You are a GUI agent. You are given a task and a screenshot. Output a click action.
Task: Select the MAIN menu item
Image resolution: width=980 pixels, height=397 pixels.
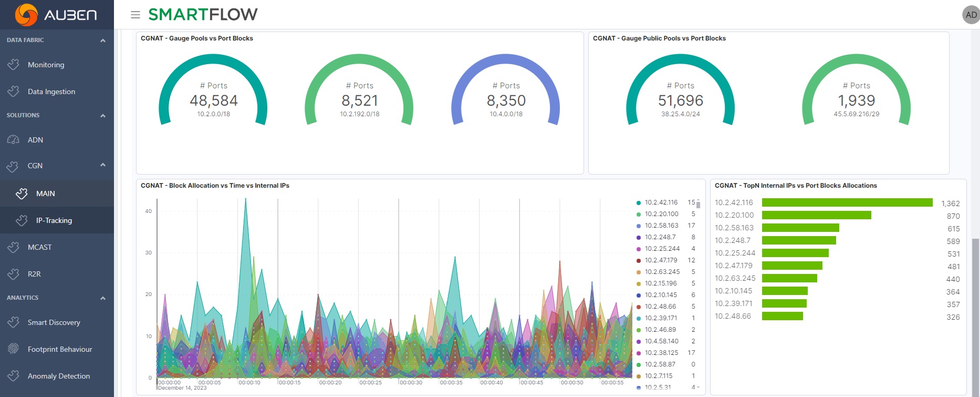45,194
